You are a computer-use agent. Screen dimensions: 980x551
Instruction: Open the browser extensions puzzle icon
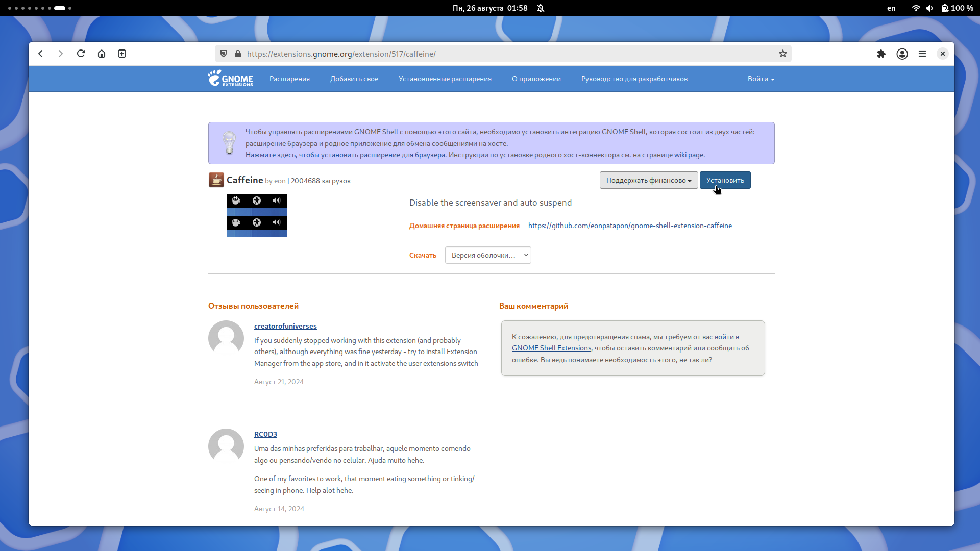(x=881, y=54)
